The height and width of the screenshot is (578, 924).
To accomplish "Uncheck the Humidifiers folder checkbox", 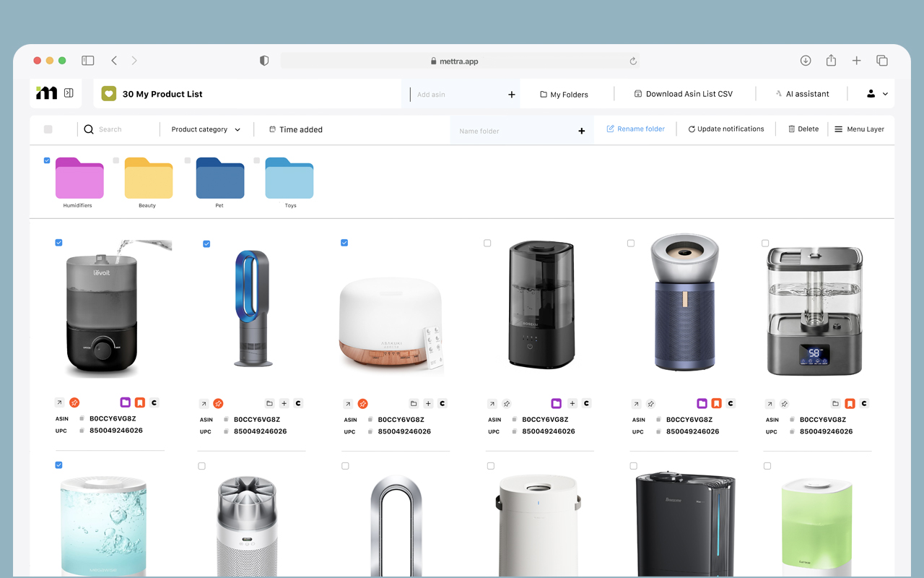I will 47,160.
